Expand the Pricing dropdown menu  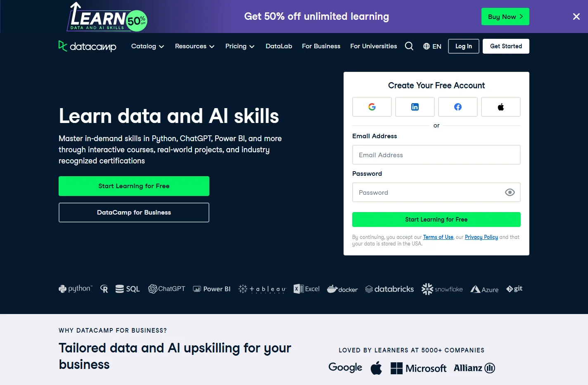tap(239, 46)
